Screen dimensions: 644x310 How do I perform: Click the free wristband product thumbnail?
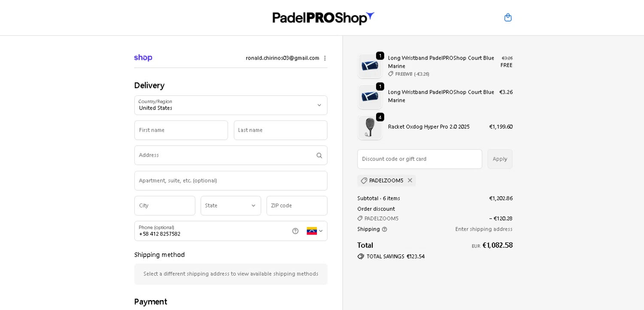[x=370, y=66]
